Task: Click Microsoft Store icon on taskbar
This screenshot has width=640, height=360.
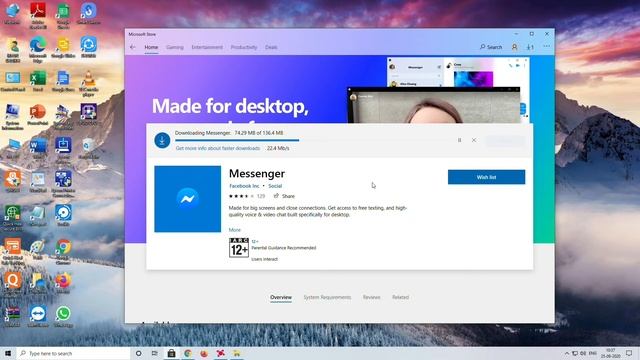Action: tap(171, 353)
